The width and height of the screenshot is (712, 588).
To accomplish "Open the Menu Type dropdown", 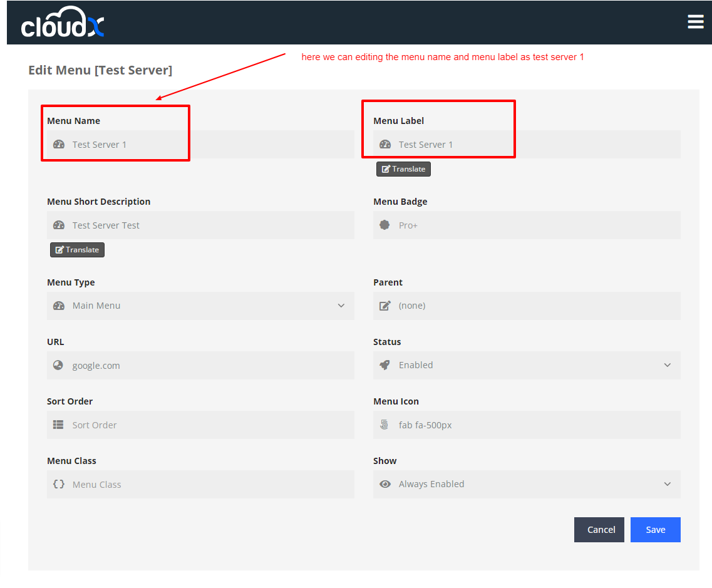I will [200, 306].
